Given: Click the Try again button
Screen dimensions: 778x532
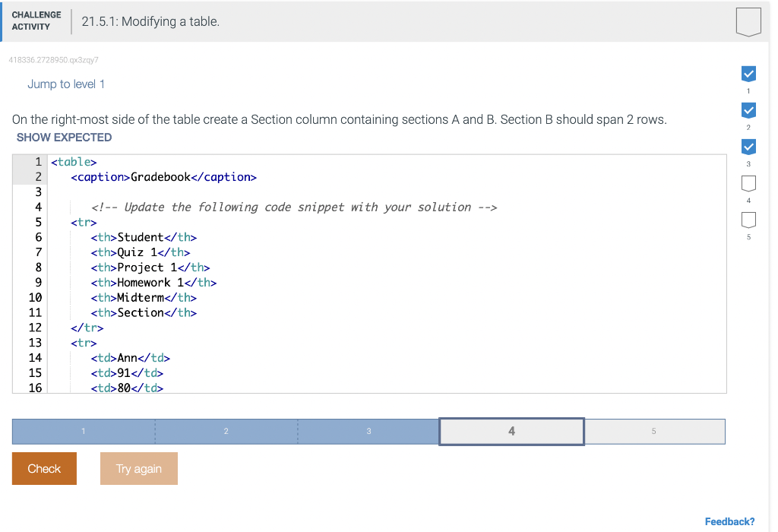Looking at the screenshot, I should [x=138, y=468].
